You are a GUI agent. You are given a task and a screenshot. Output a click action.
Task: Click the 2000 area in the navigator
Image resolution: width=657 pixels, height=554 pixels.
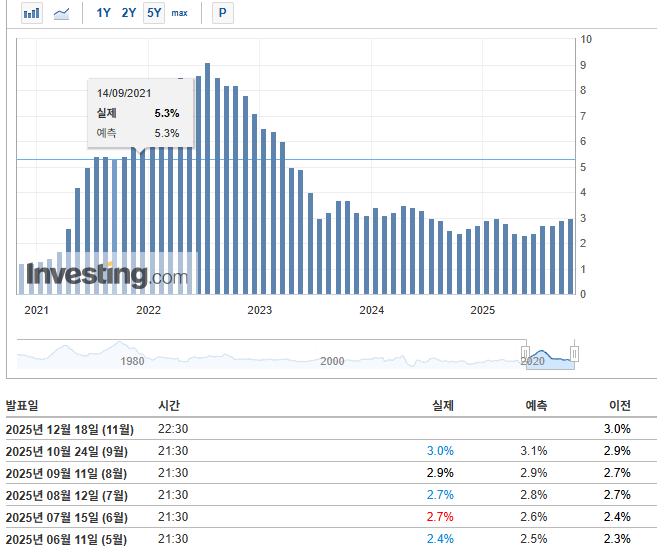(x=331, y=360)
